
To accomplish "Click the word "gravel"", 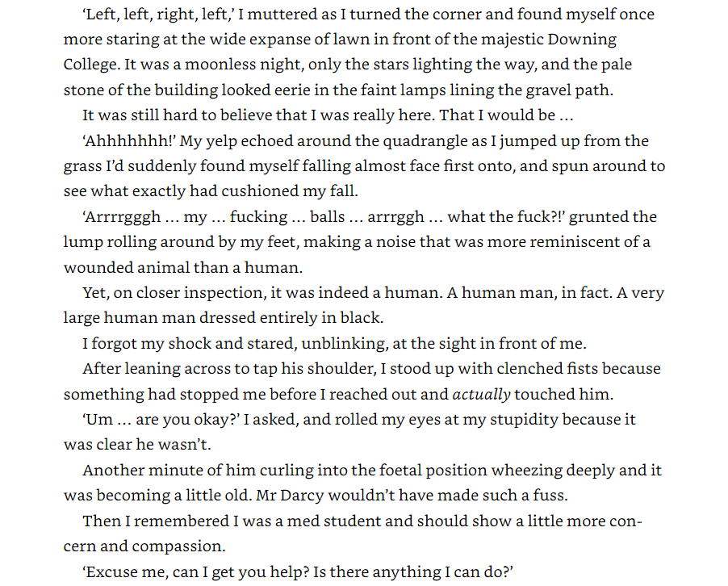I will [x=567, y=90].
